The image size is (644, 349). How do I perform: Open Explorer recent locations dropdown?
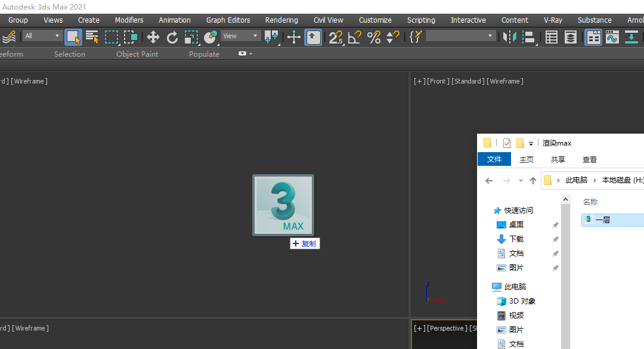(521, 180)
